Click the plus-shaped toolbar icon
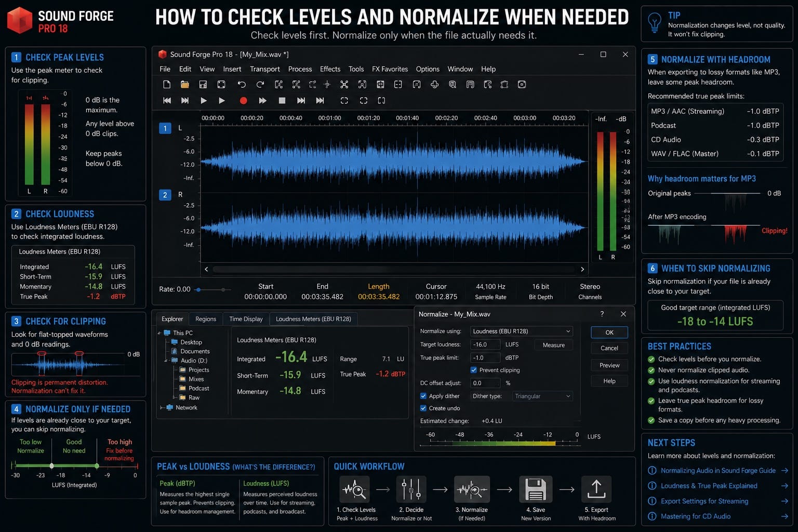 point(434,85)
